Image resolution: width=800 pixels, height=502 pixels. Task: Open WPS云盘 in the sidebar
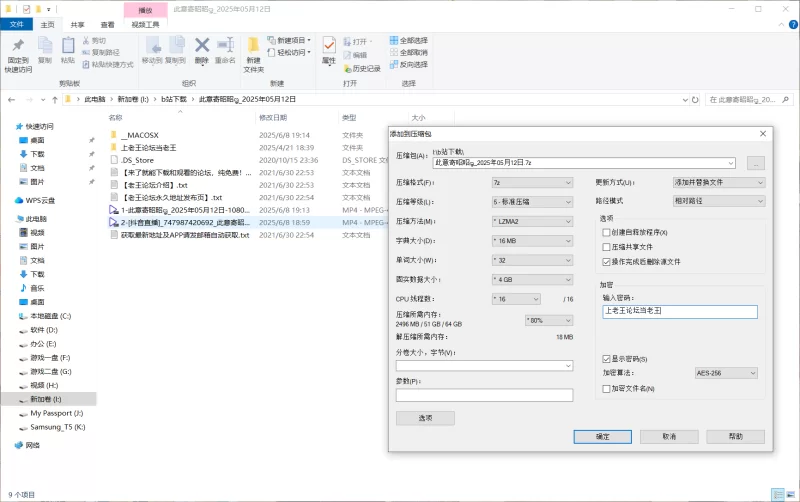click(33, 199)
